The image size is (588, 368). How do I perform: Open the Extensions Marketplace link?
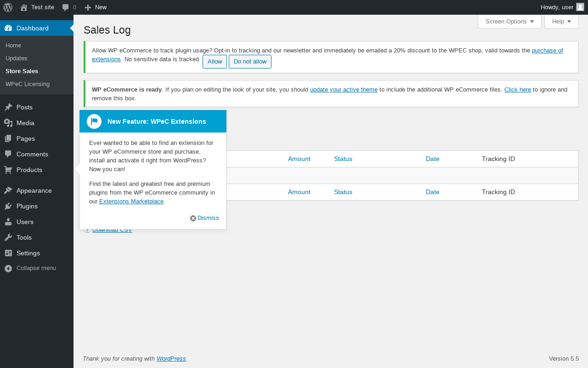pos(131,201)
